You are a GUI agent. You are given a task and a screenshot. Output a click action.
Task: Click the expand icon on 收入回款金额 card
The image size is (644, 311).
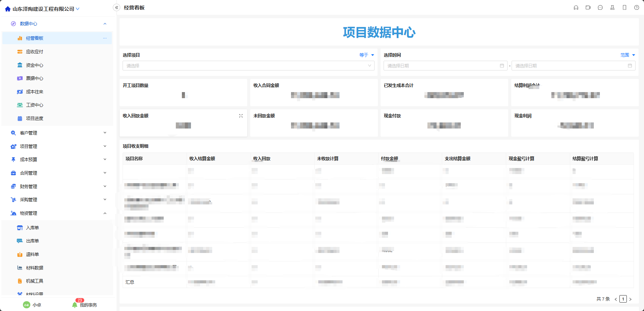pos(241,116)
